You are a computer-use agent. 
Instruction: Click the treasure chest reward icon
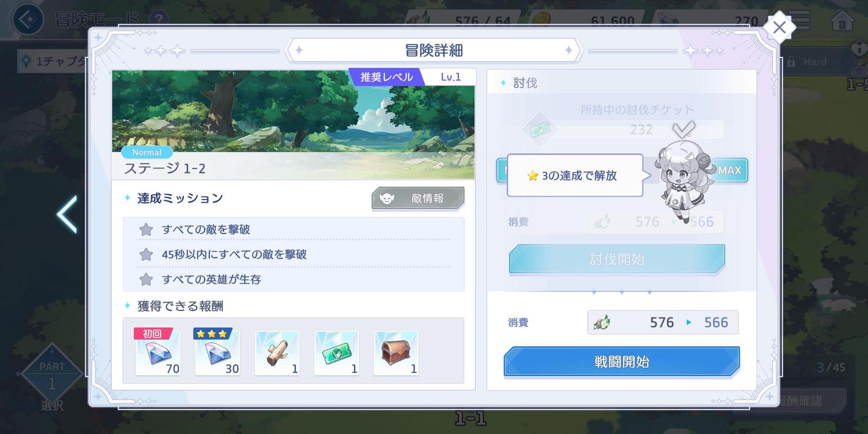(x=396, y=353)
